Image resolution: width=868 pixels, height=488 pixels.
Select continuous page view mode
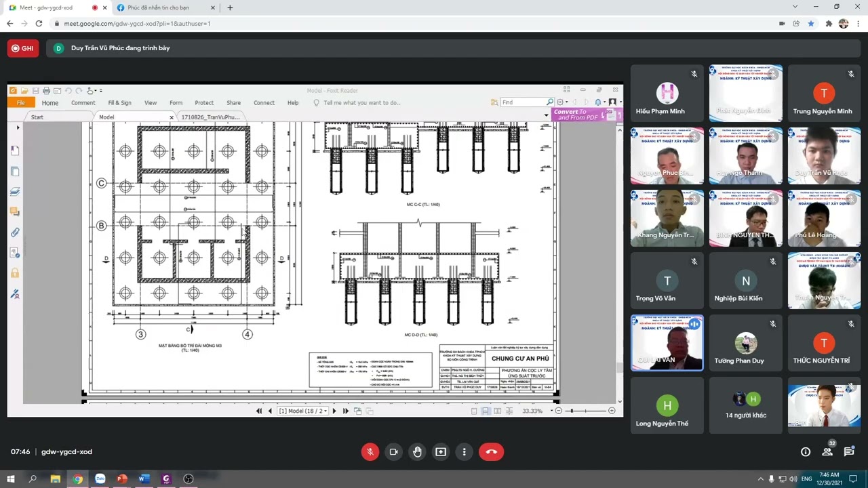486,411
